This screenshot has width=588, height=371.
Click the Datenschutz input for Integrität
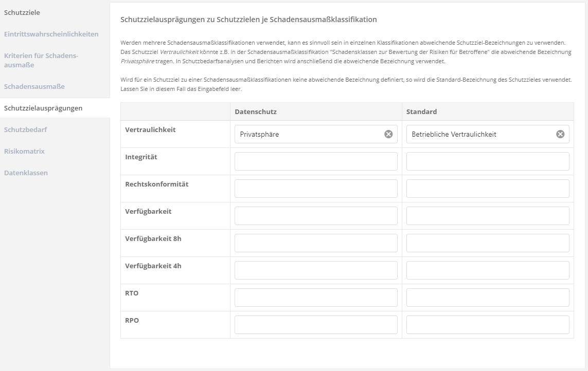pos(316,161)
